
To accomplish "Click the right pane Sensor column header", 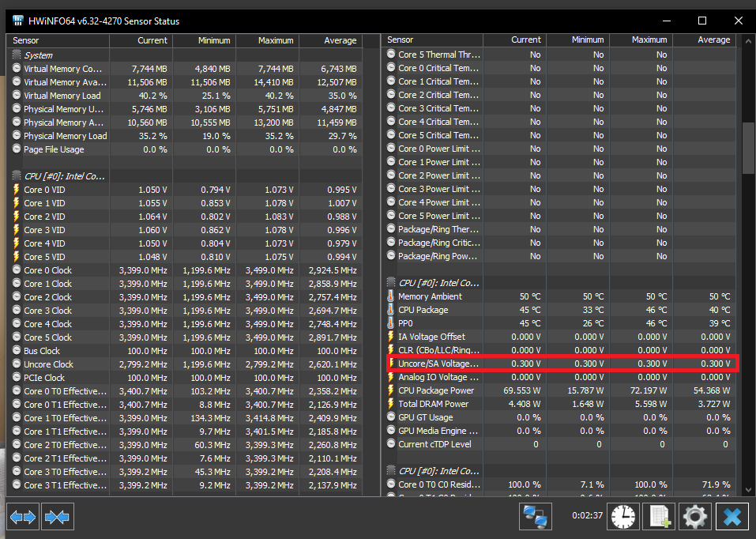I will pyautogui.click(x=432, y=40).
